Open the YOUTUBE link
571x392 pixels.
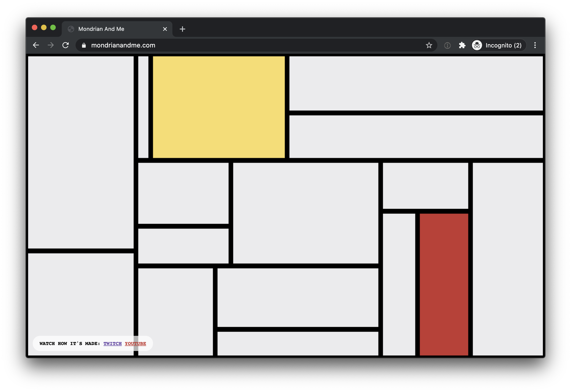[x=135, y=344]
